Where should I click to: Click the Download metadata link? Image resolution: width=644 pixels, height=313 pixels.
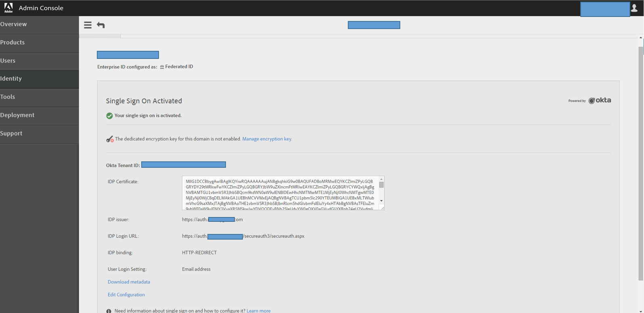click(129, 282)
